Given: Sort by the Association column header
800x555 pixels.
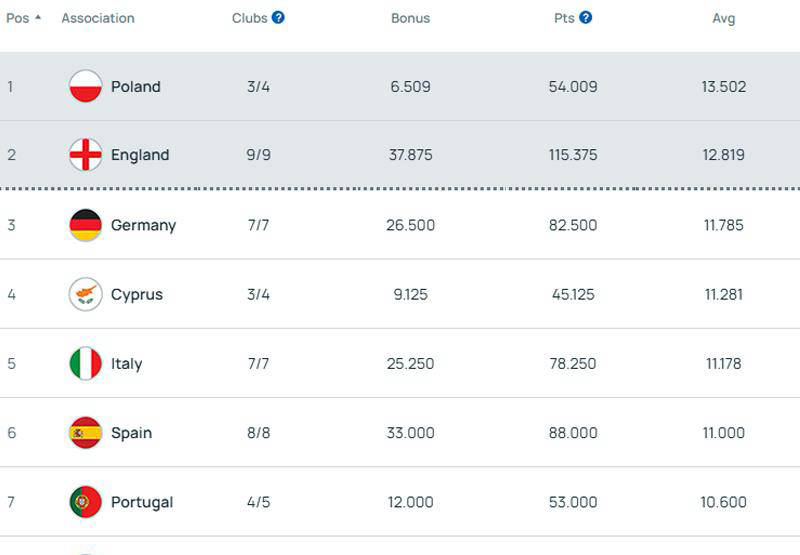Looking at the screenshot, I should tap(98, 18).
